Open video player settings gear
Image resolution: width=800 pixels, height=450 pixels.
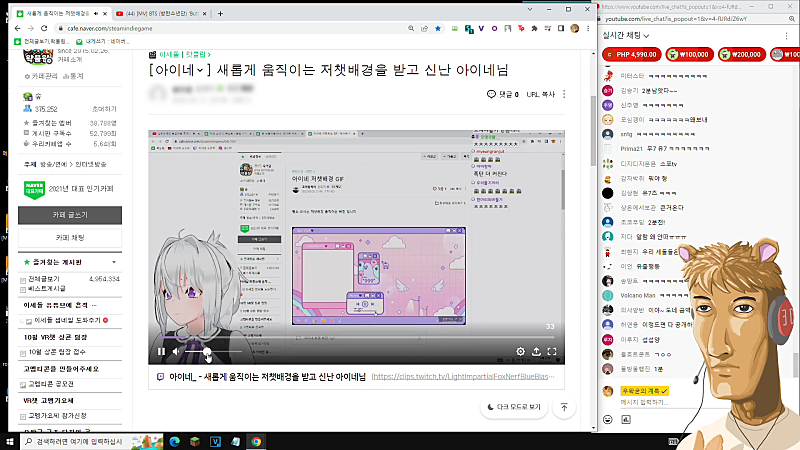click(520, 351)
